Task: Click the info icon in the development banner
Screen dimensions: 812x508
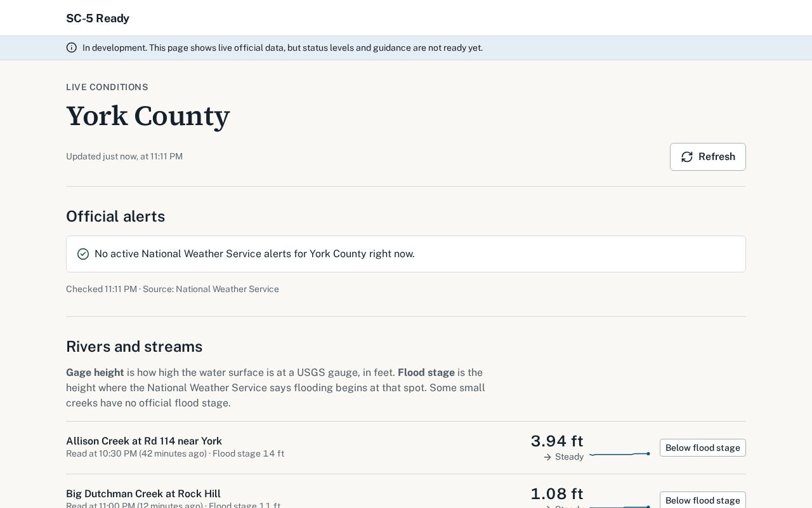Action: pyautogui.click(x=72, y=48)
